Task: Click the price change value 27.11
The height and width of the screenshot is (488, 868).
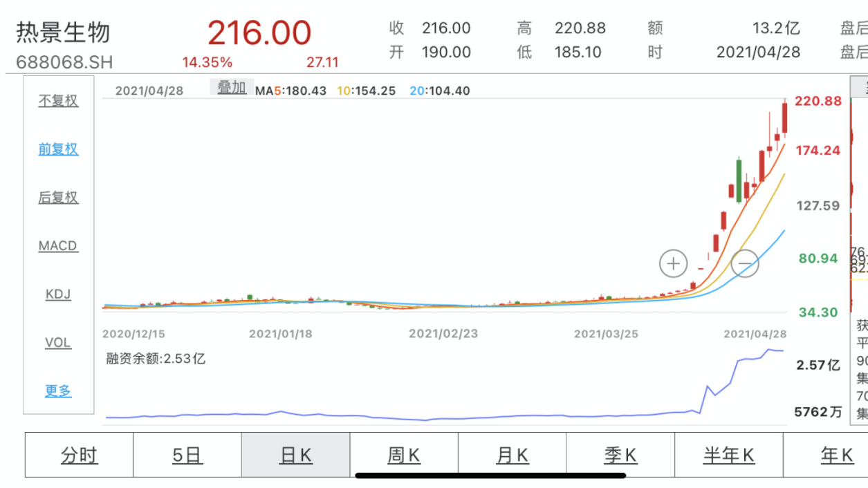Action: (323, 62)
